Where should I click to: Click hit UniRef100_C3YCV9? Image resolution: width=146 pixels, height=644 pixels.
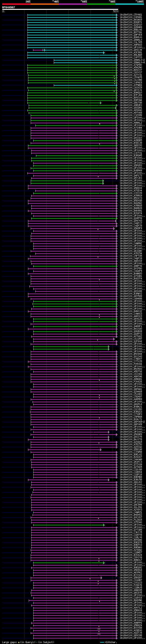click(x=131, y=193)
